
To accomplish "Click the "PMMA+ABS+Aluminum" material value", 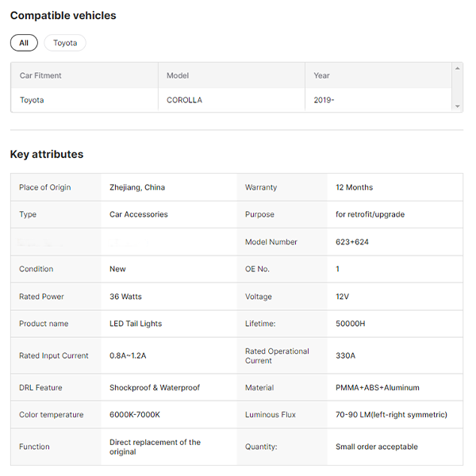I will coord(378,388).
